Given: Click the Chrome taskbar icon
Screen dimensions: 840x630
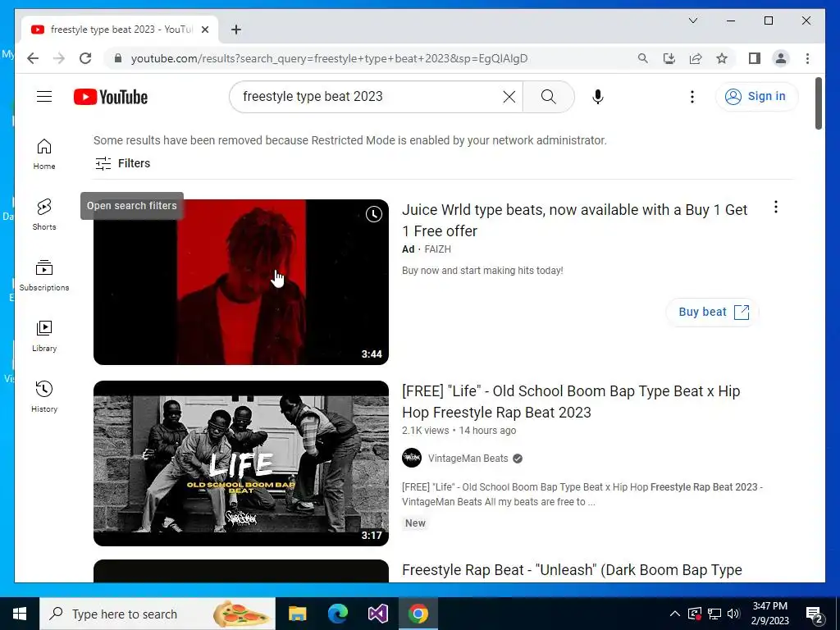Looking at the screenshot, I should click(418, 614).
